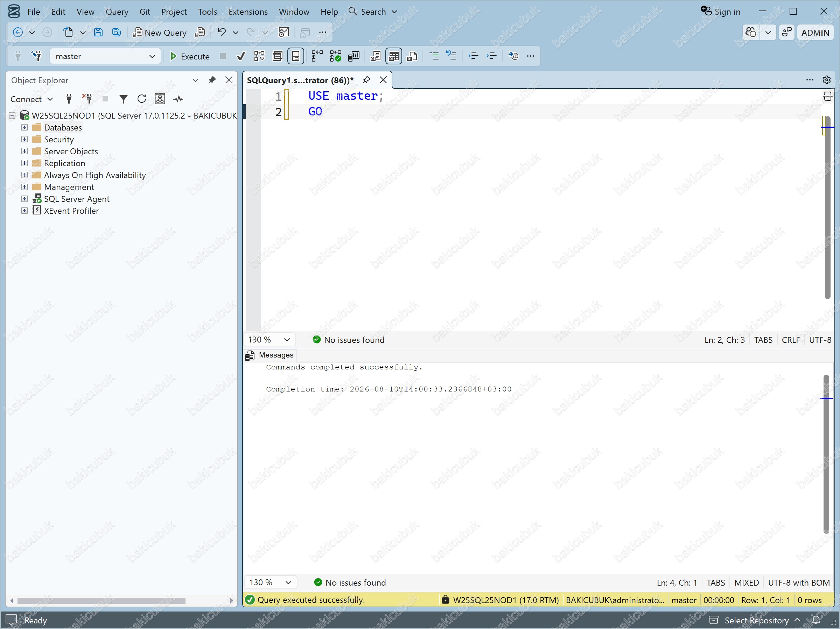Open the Query menu
The width and height of the screenshot is (840, 629).
click(x=117, y=12)
